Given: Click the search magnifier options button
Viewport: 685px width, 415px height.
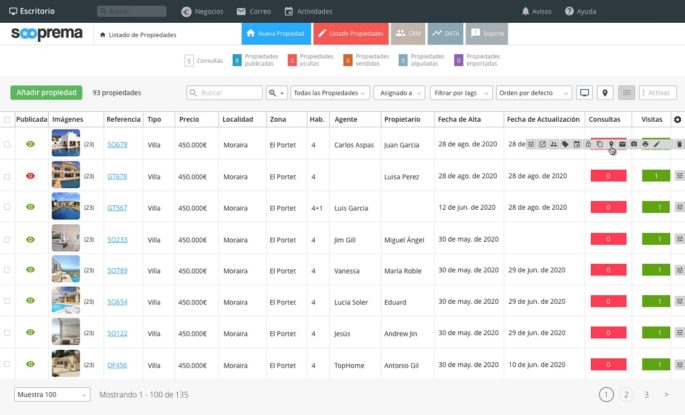Looking at the screenshot, I should click(276, 93).
